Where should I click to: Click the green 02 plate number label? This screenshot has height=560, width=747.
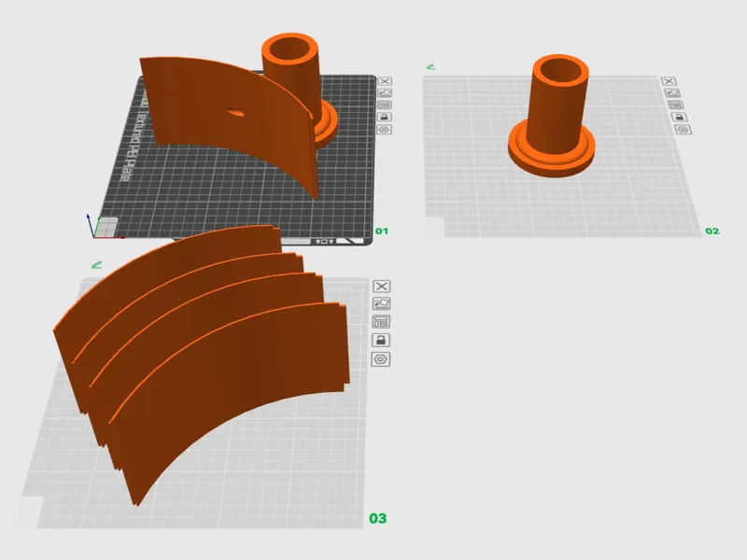click(x=712, y=231)
